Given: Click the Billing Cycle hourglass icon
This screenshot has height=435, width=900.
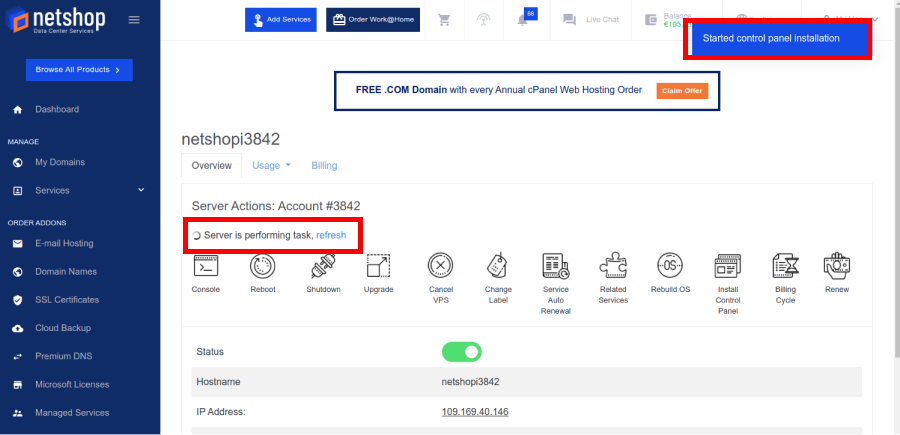Looking at the screenshot, I should coord(785,266).
